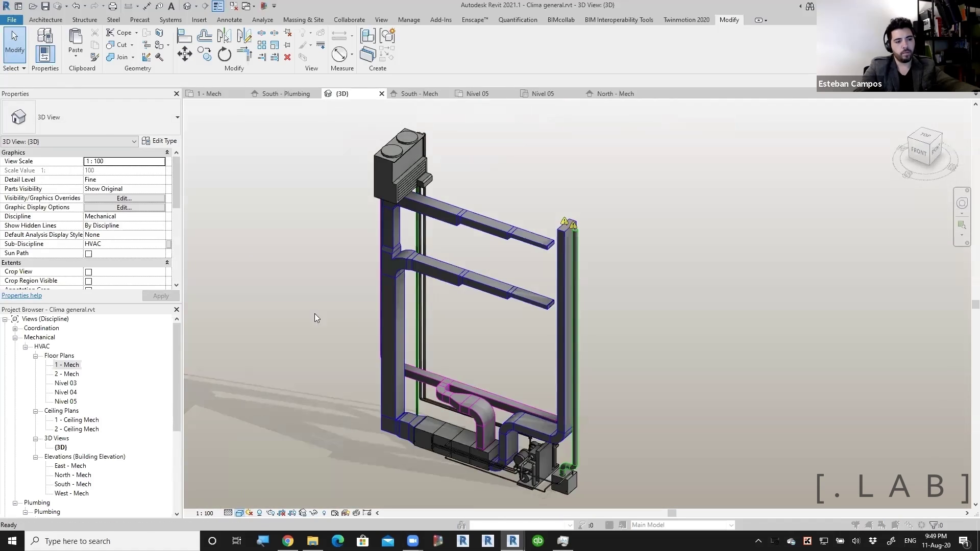Expand the Coordination tree node
Image resolution: width=980 pixels, height=551 pixels.
[x=15, y=328]
